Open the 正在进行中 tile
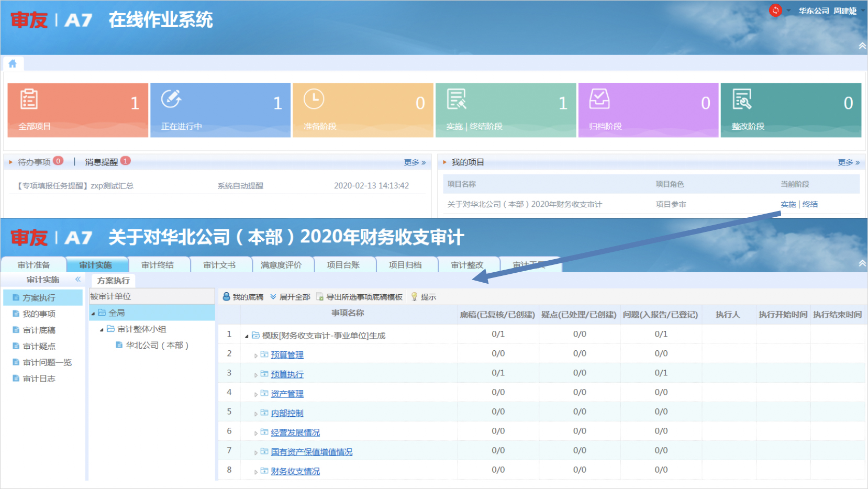 220,110
